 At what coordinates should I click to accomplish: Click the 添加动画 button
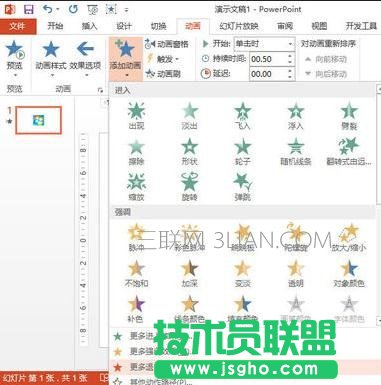pos(126,58)
